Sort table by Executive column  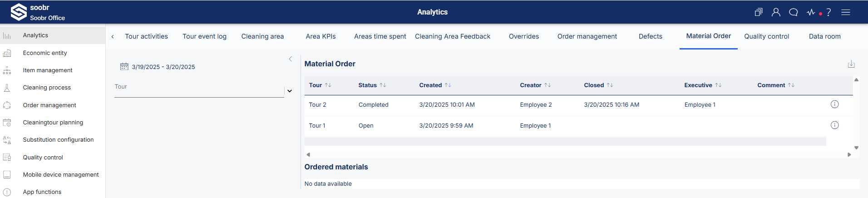pyautogui.click(x=702, y=85)
